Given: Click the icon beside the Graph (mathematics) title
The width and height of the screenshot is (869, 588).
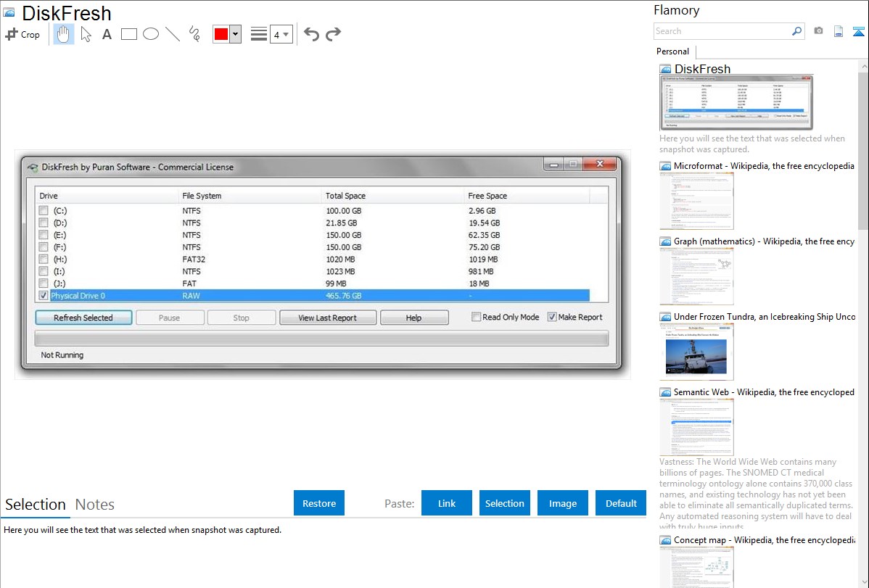Looking at the screenshot, I should pos(665,241).
